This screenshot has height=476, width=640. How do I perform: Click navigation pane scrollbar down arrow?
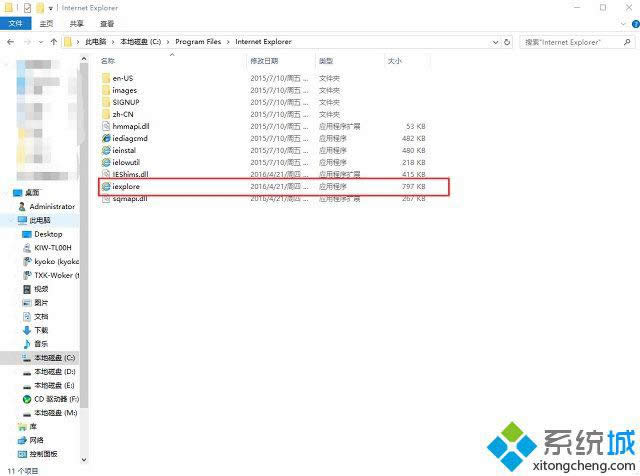[x=84, y=460]
